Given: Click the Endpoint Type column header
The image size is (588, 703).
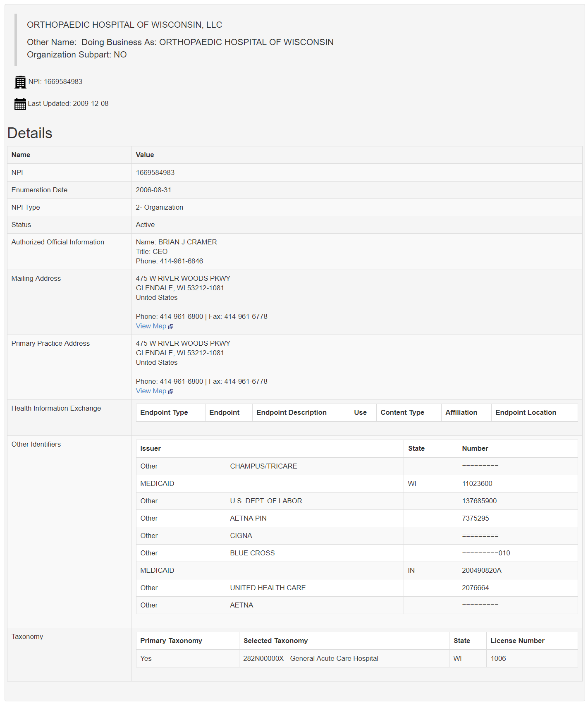Looking at the screenshot, I should pyautogui.click(x=164, y=413).
